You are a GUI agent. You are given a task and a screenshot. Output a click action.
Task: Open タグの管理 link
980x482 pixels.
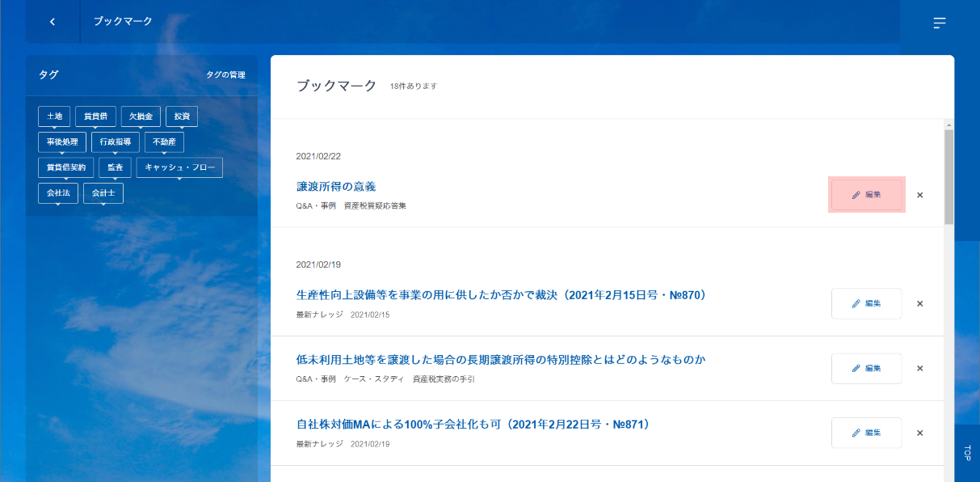tap(225, 74)
